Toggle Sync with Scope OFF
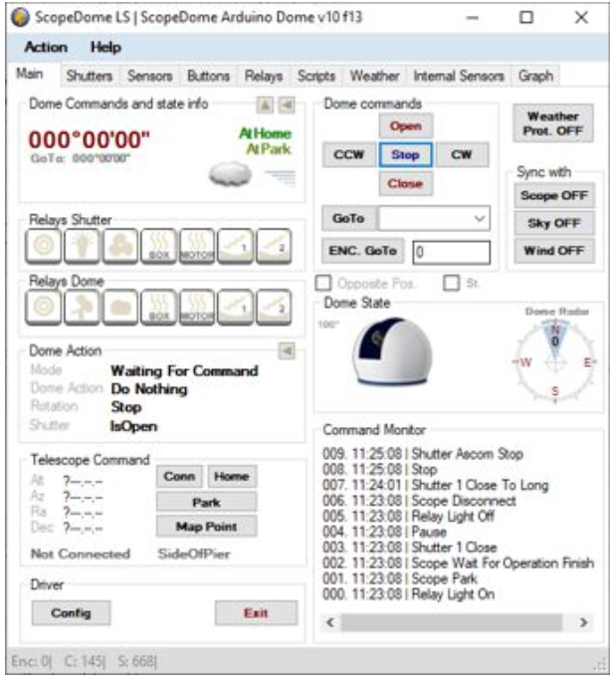616x682 pixels. tap(554, 196)
